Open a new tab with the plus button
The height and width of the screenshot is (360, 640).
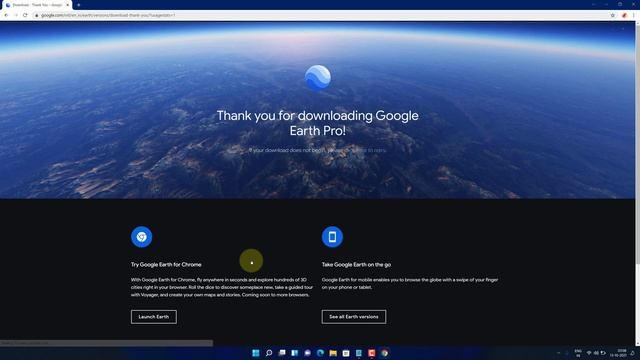tap(78, 5)
